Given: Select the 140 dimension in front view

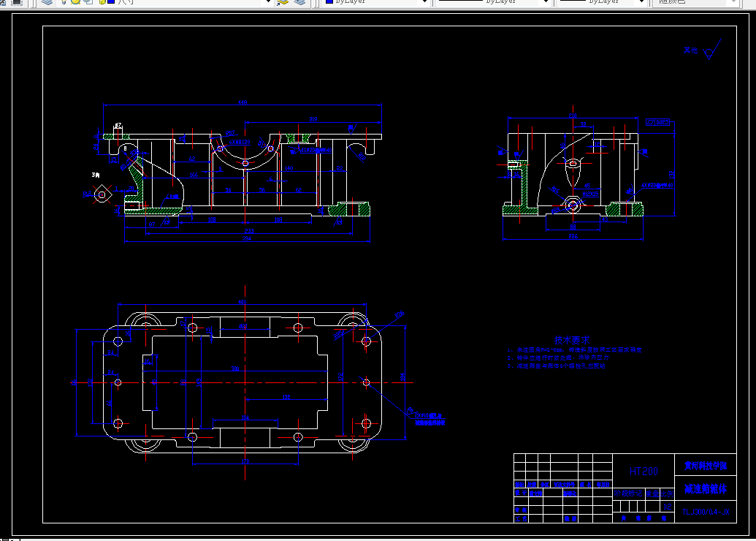Looking at the screenshot, I should [x=289, y=168].
